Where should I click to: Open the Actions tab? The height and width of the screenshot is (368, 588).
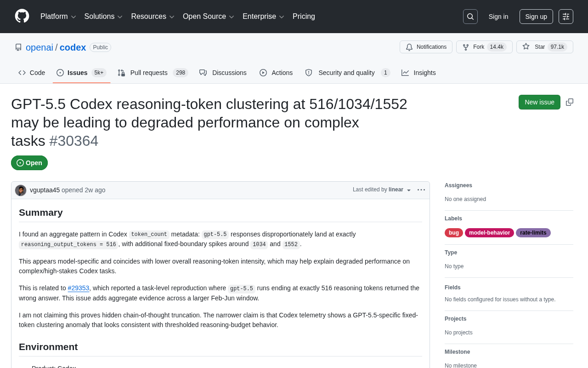pos(276,73)
